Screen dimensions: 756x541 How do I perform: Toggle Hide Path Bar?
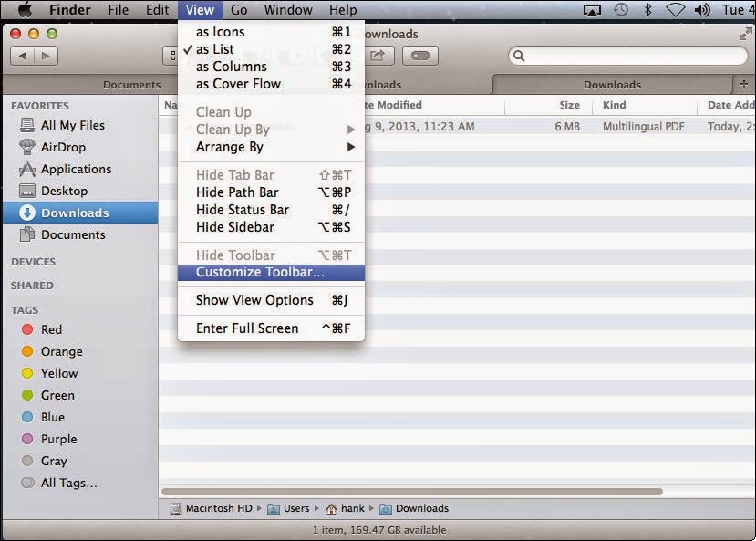click(x=271, y=192)
